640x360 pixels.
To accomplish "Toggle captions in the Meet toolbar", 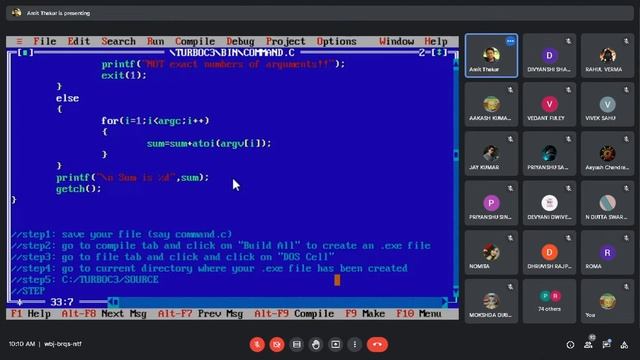I will 296,344.
